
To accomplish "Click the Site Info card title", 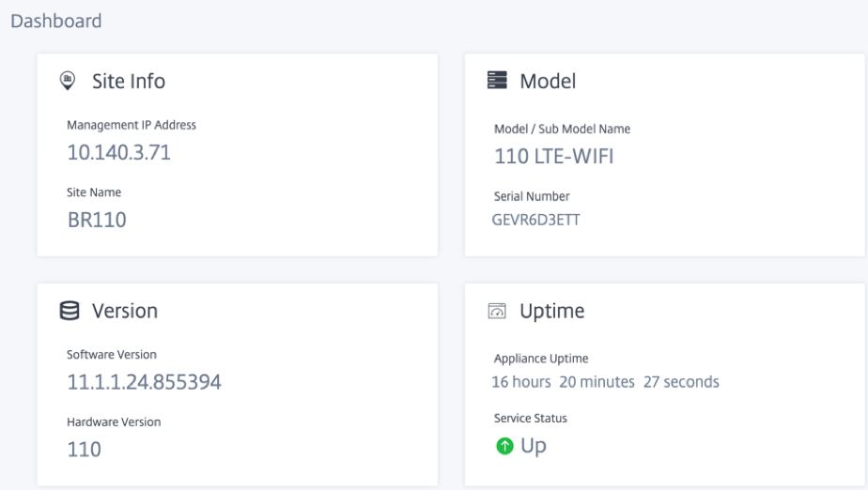I will click(x=129, y=82).
